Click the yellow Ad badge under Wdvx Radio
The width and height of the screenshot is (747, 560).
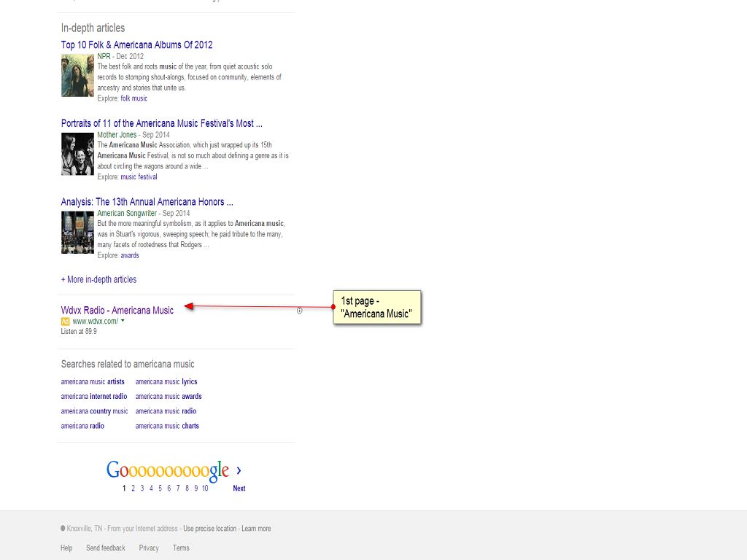pos(65,322)
